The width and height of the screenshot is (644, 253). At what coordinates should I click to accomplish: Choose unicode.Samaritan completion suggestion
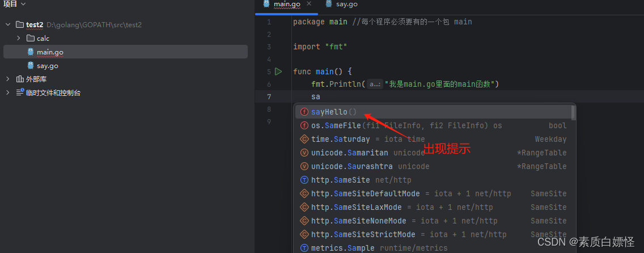point(433,153)
